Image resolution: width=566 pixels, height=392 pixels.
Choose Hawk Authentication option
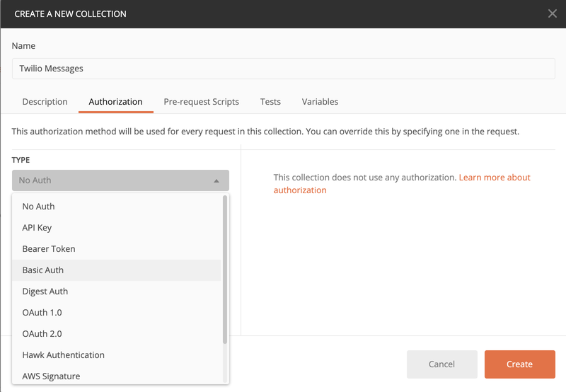63,355
